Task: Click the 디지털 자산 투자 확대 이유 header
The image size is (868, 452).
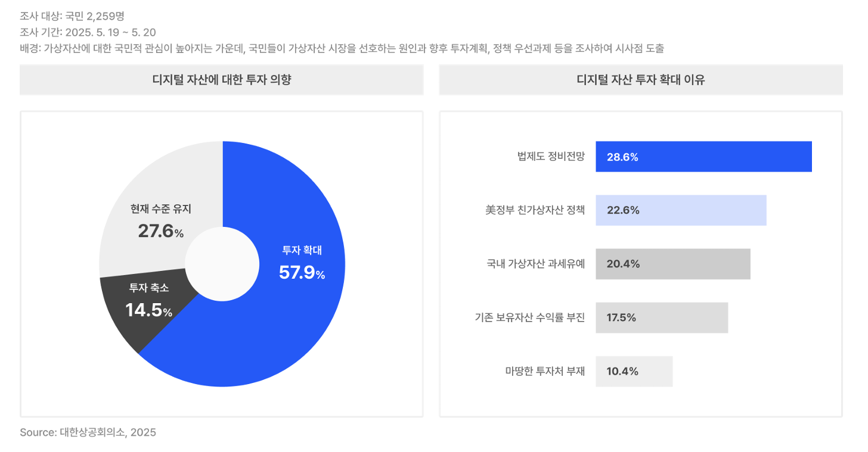Action: (641, 80)
